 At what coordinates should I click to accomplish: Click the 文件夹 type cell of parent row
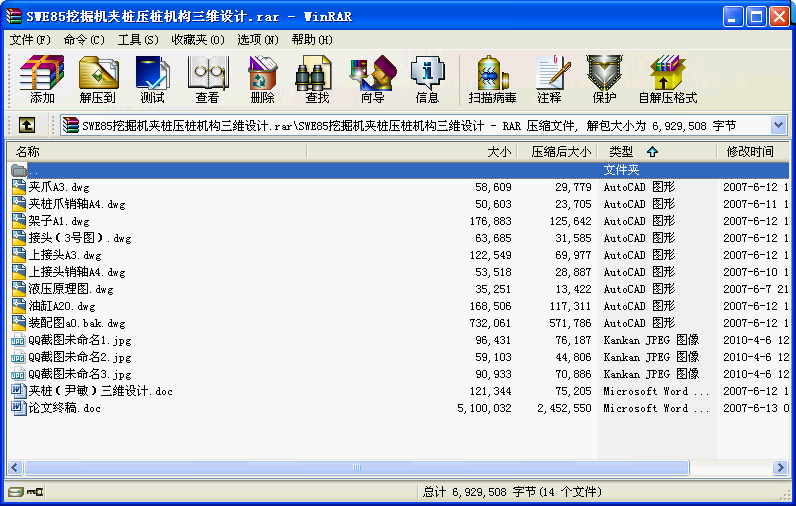pos(621,170)
